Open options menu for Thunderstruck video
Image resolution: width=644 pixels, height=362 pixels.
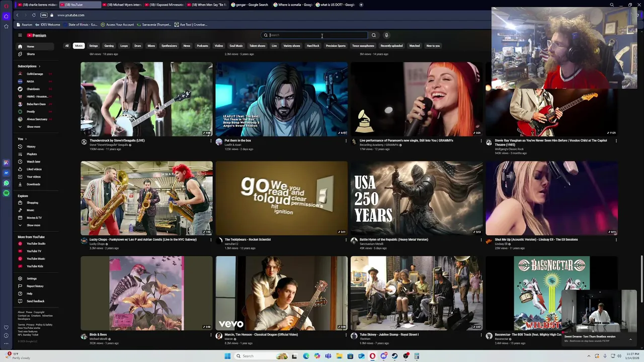[211, 141]
